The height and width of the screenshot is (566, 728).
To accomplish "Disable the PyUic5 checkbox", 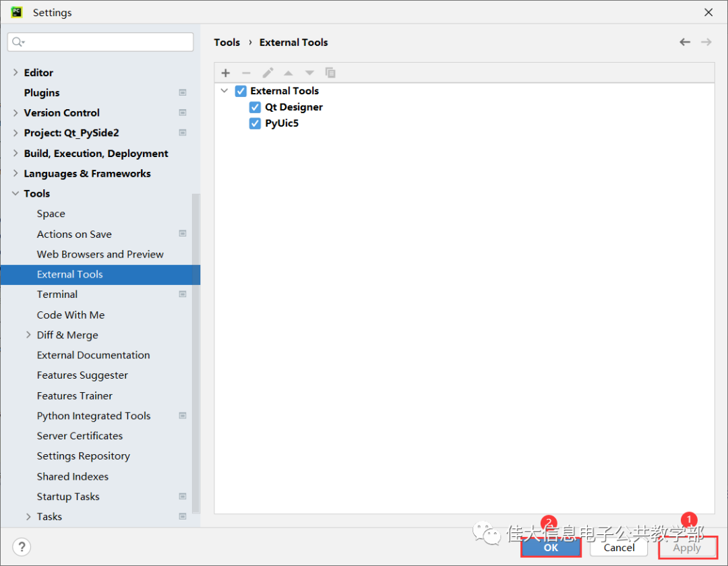I will (x=255, y=123).
